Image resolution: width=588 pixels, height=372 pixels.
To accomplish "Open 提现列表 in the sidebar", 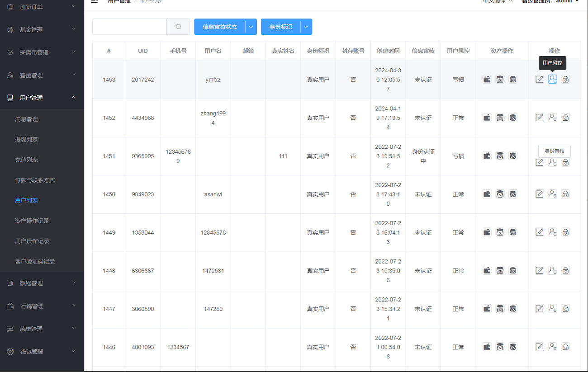I will (26, 139).
